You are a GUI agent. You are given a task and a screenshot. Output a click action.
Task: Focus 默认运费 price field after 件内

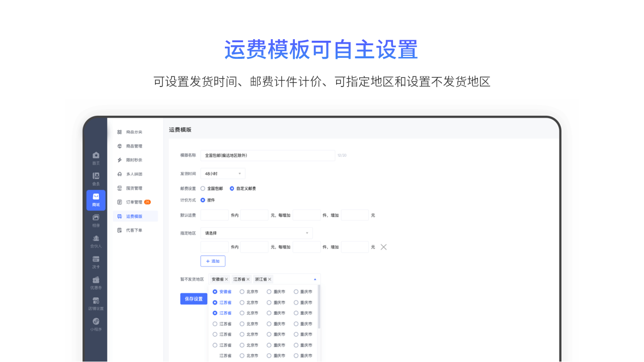[255, 215]
